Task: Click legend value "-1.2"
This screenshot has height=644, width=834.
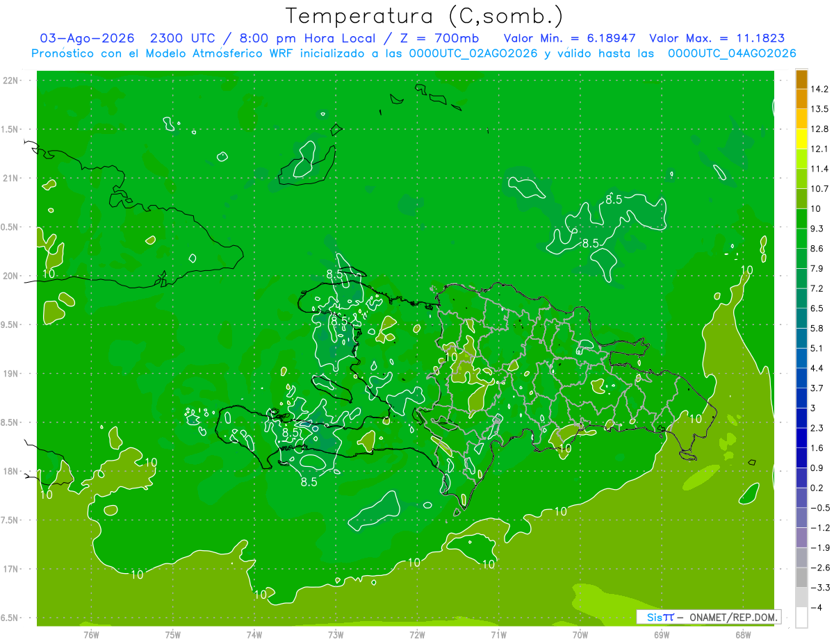Action: click(x=820, y=527)
